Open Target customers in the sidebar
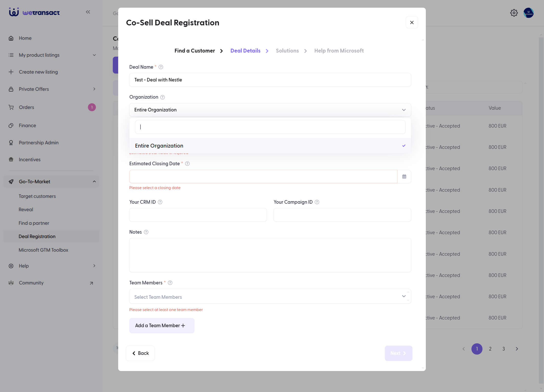 [37, 196]
